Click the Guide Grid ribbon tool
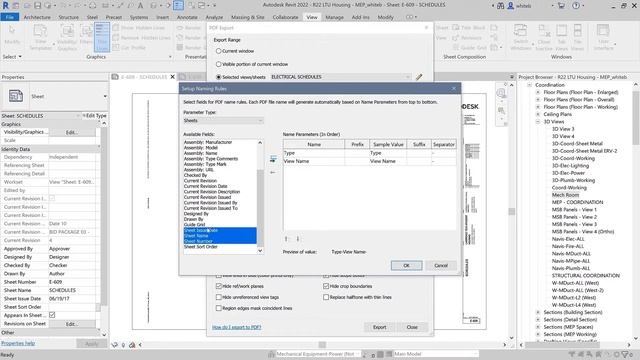The height and width of the screenshot is (360, 640). point(469,47)
